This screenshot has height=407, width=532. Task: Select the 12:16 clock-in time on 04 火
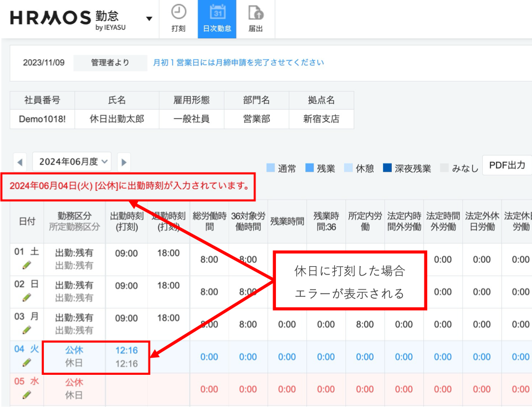[126, 350]
